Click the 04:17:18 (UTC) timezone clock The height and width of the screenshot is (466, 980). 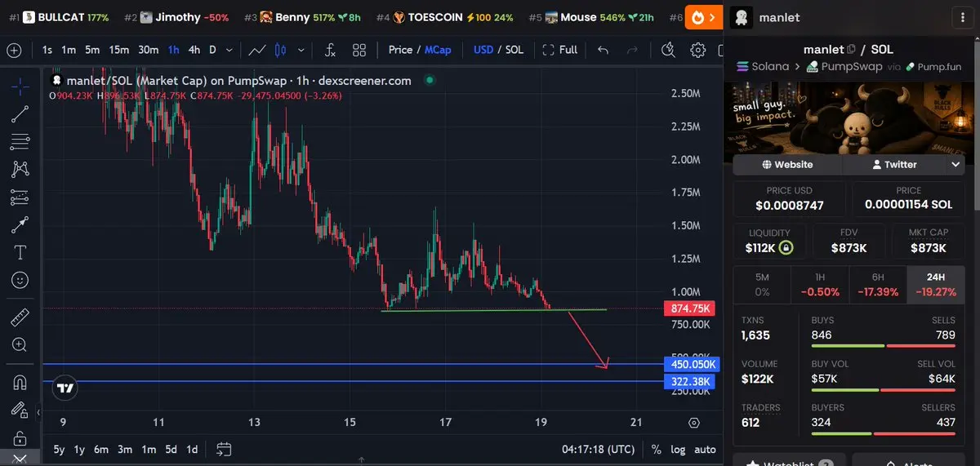point(599,450)
